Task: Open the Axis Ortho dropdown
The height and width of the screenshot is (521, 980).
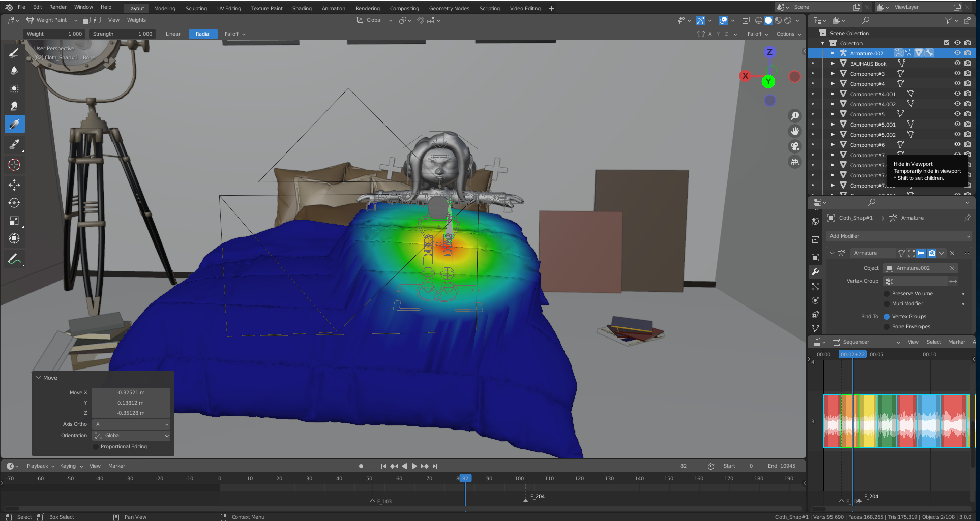Action: pos(131,424)
